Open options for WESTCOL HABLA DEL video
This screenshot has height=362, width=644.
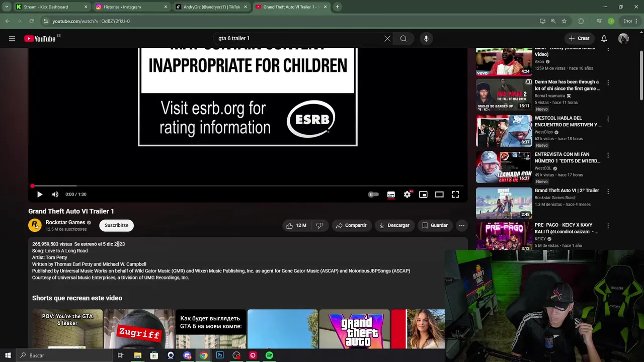[x=608, y=119]
